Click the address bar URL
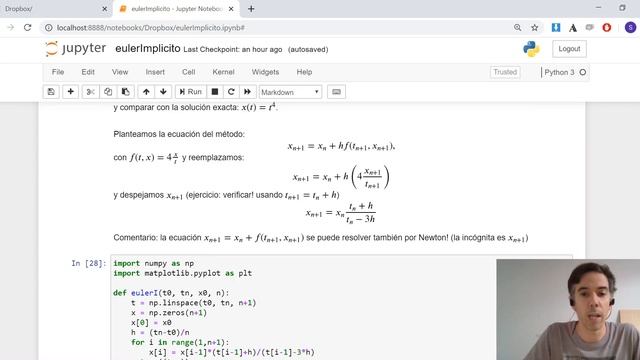This screenshot has height=360, width=640. coord(151,28)
